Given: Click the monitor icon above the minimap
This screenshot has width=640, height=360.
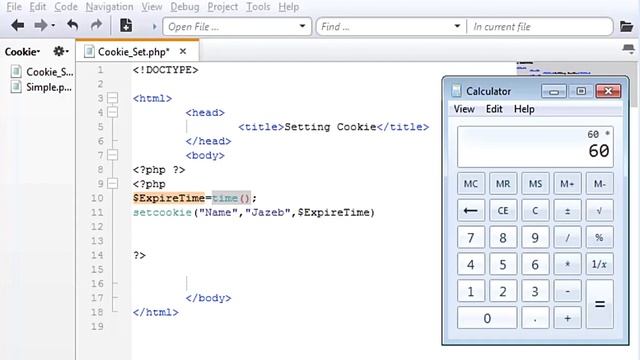Looking at the screenshot, I should (629, 49).
